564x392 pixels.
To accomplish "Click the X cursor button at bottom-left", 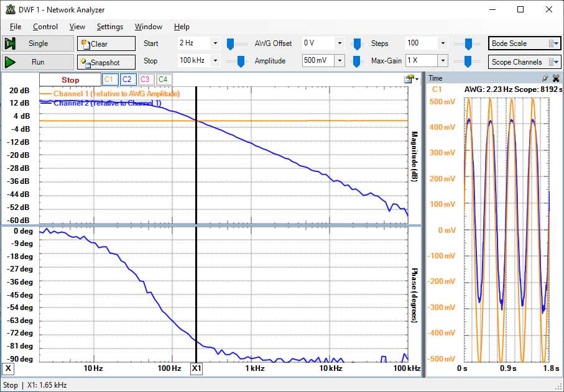I will coord(9,368).
